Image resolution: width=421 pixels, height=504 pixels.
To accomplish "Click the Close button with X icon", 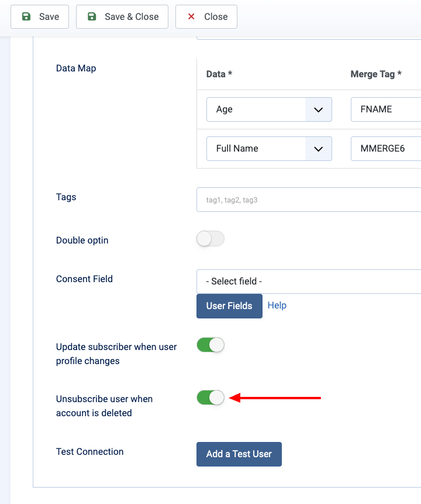I will (x=206, y=17).
